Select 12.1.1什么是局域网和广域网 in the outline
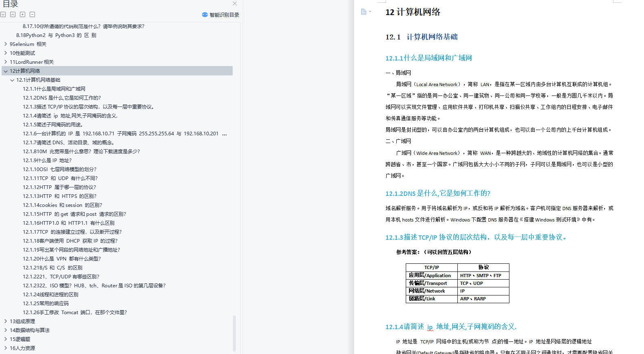Viewport: 644px width, 354px height. click(x=54, y=89)
